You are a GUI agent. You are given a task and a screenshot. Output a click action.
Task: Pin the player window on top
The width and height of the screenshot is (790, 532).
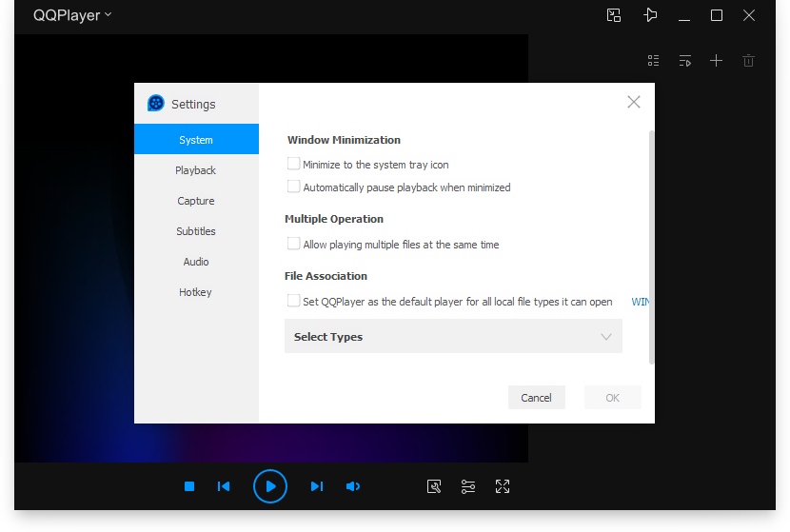tap(650, 15)
